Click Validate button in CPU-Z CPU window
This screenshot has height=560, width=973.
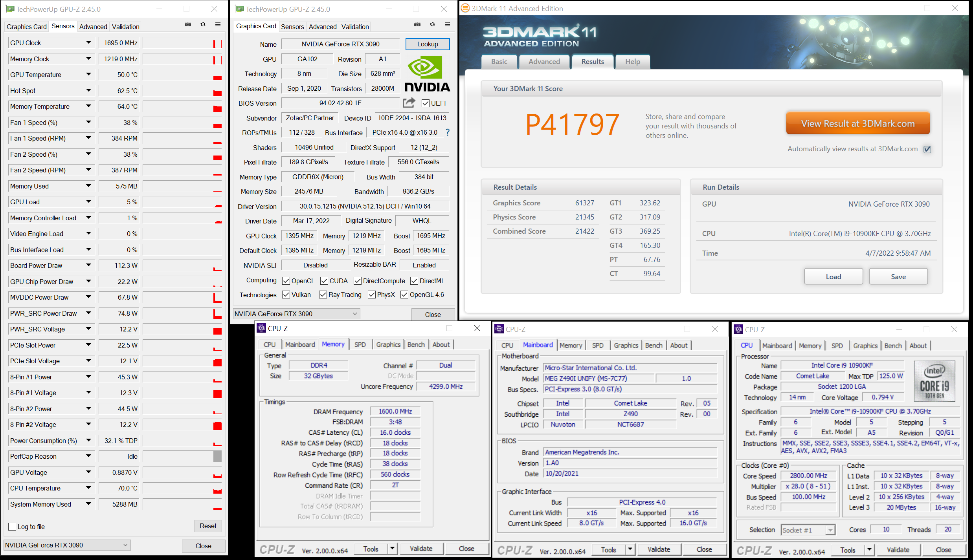tap(898, 550)
